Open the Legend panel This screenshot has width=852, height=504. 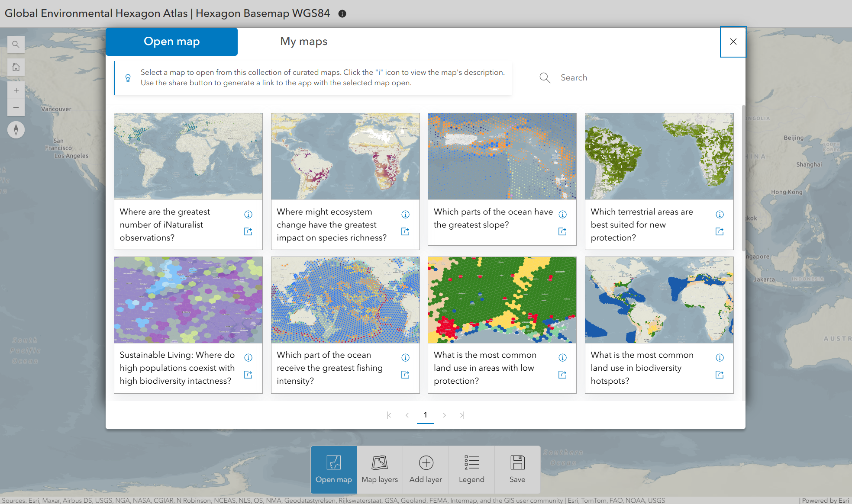(471, 469)
